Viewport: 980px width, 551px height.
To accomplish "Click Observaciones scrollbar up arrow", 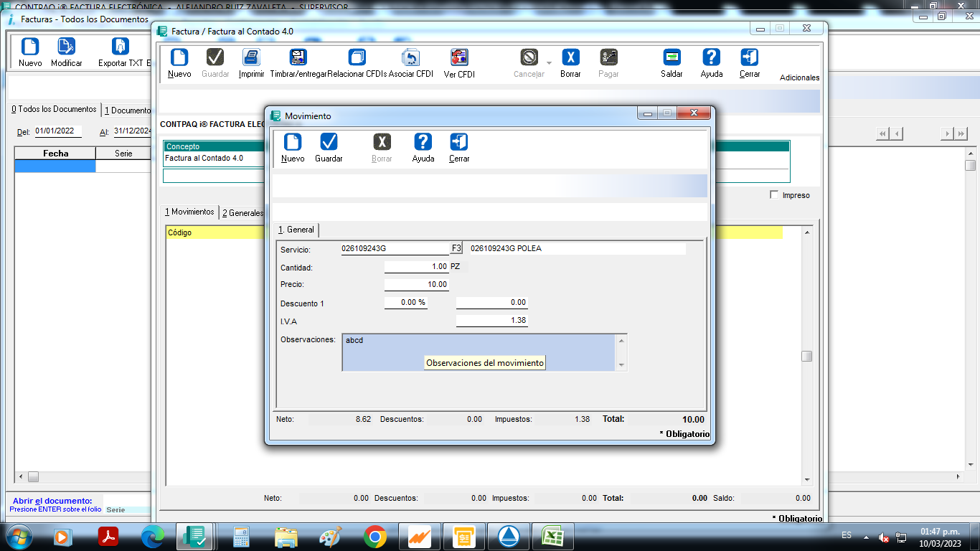I will pos(621,340).
